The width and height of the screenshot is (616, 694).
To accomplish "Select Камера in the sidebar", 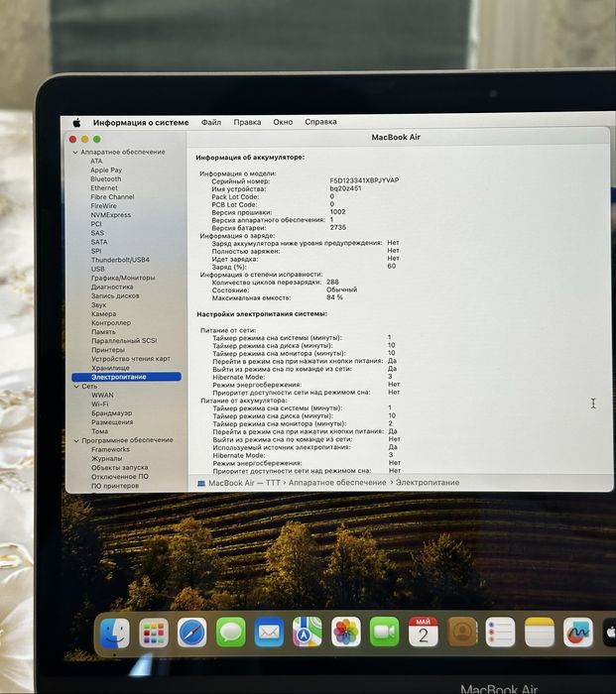I will point(103,313).
